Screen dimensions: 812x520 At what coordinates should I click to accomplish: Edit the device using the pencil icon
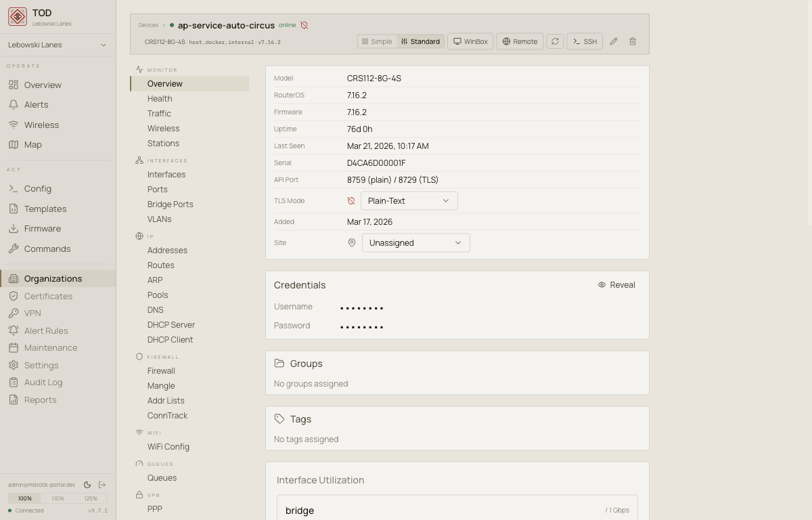coord(614,41)
